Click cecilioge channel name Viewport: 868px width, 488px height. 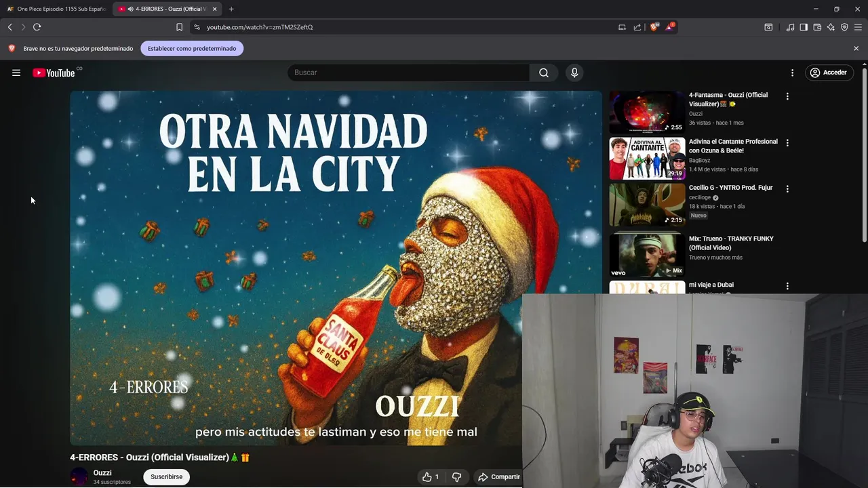pyautogui.click(x=700, y=197)
